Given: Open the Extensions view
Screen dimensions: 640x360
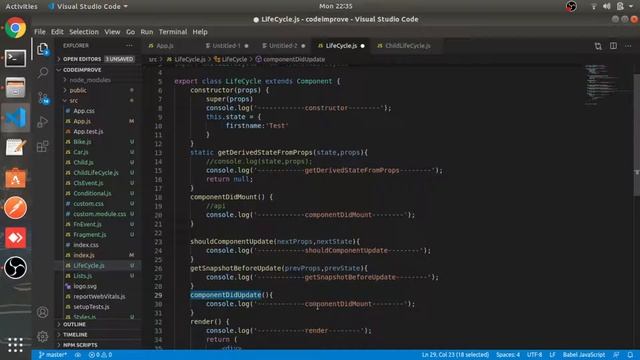Looking at the screenshot, I should click(42, 146).
